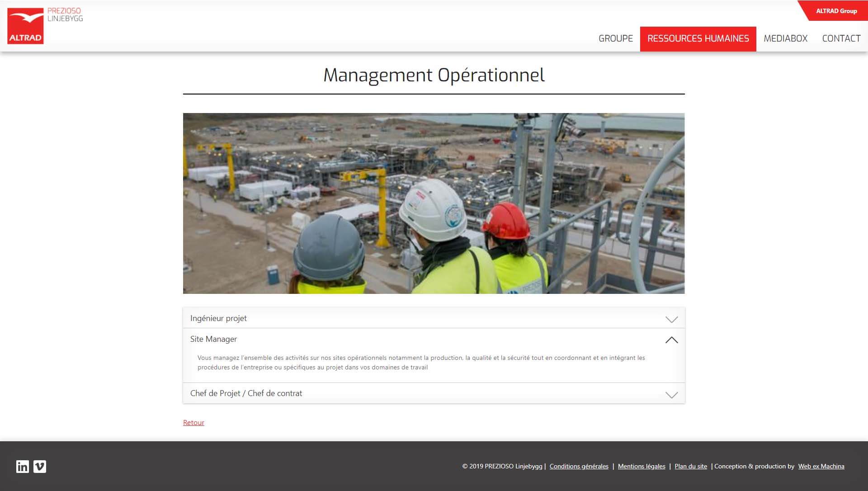Click Chef de Projet / Chef de contrat title
Image resolution: width=868 pixels, height=491 pixels.
click(x=246, y=393)
